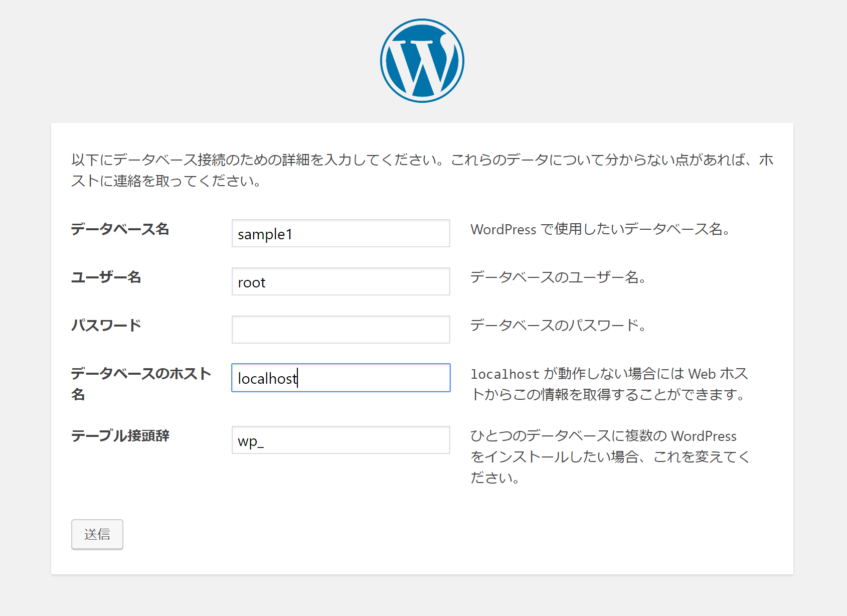847x616 pixels.
Task: Focus the ユーザー名 field containing root
Action: tap(340, 281)
